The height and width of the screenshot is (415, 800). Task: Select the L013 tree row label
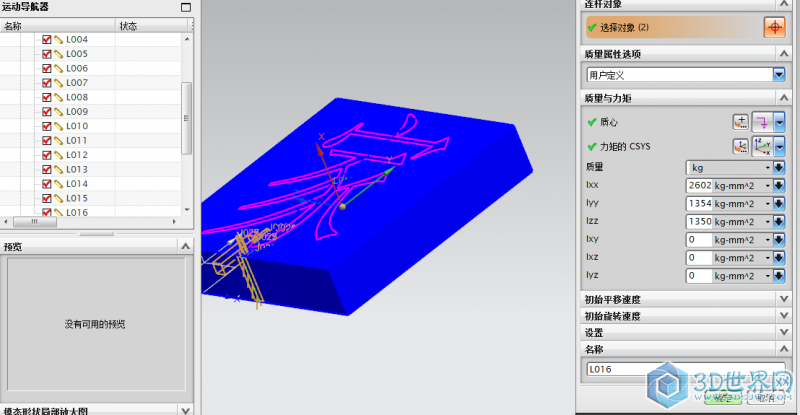pos(77,169)
